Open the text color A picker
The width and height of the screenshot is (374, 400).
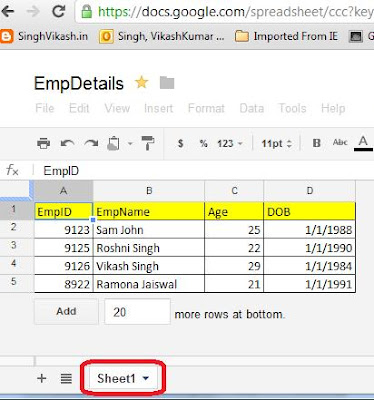click(x=363, y=143)
